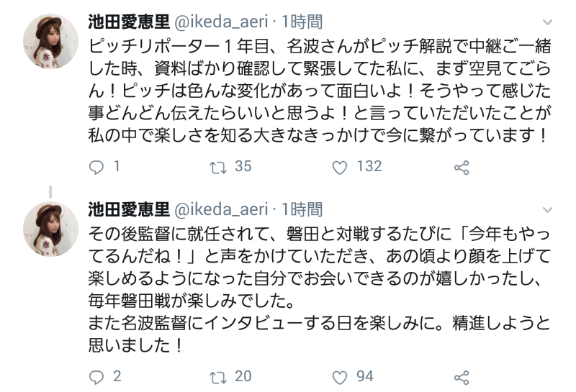Click @ikeda_aeri handle on first tweet
Screen dimensions: 576x392
click(x=220, y=20)
